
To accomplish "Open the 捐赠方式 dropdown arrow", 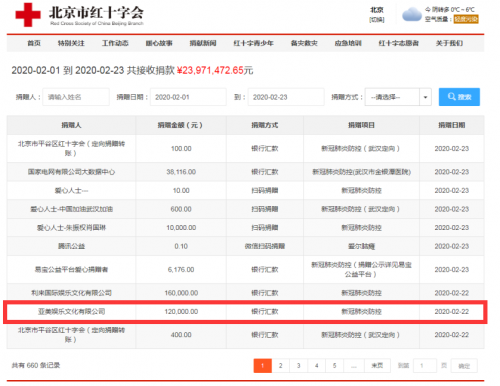I will [425, 97].
